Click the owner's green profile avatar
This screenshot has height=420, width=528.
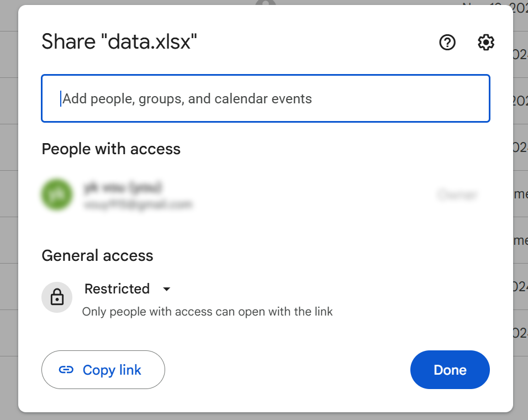tap(57, 195)
